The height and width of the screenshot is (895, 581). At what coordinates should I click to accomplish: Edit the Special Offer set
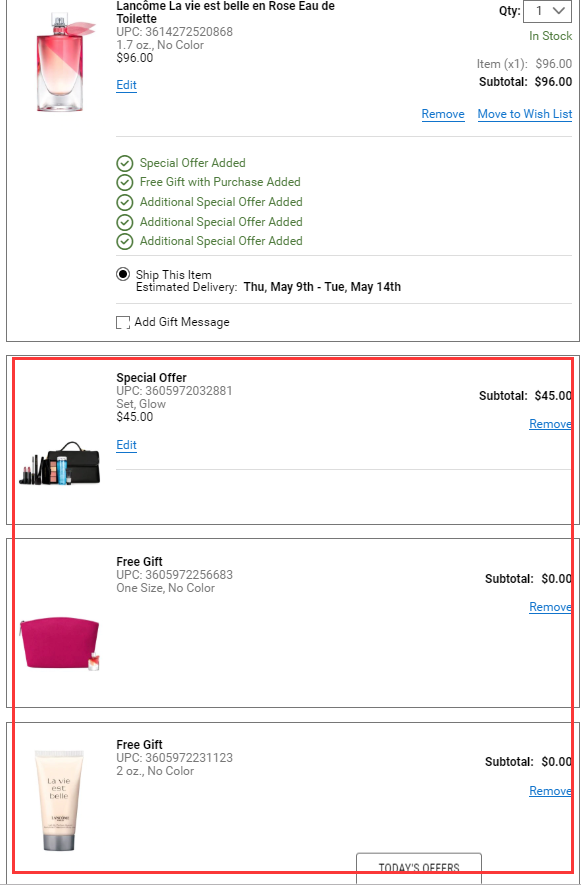click(x=126, y=445)
